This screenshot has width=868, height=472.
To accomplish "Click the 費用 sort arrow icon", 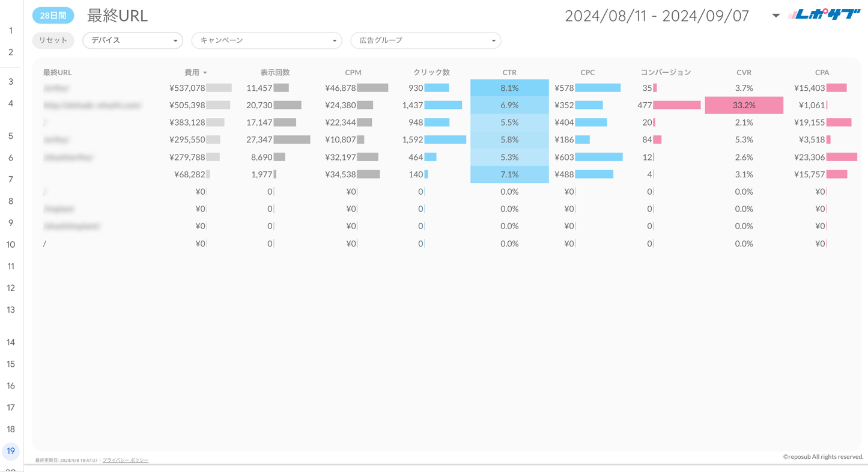I will click(205, 73).
